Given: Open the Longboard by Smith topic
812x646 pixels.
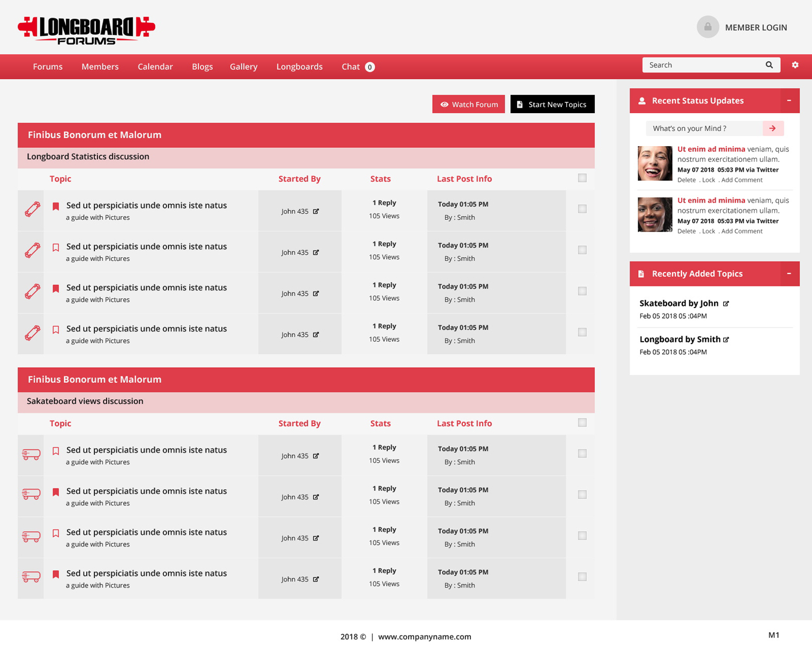Looking at the screenshot, I should (x=680, y=340).
